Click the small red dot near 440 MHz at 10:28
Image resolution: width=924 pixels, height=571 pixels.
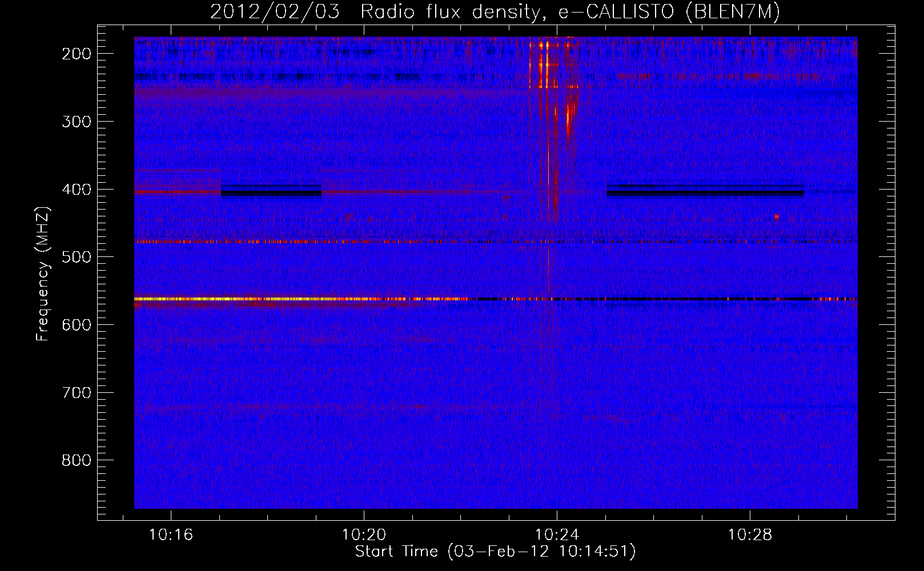[777, 216]
